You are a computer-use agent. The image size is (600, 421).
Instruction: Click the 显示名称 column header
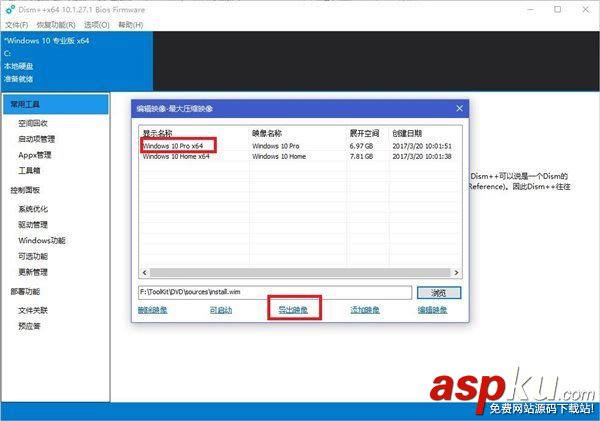(158, 133)
